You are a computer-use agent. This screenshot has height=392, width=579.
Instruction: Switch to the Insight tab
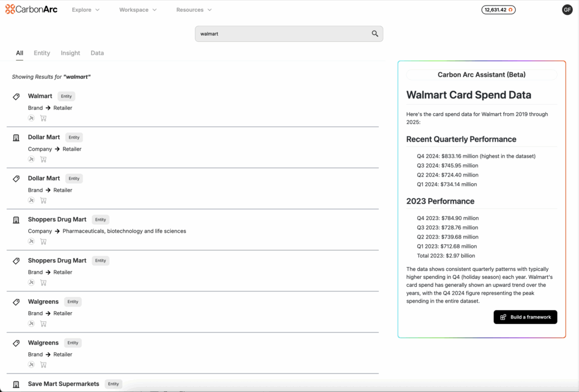pos(70,53)
